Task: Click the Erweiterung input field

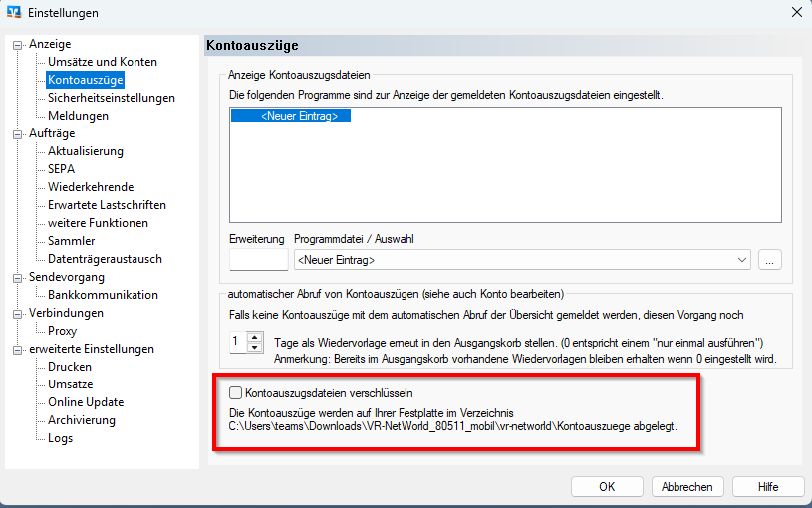Action: [258, 260]
